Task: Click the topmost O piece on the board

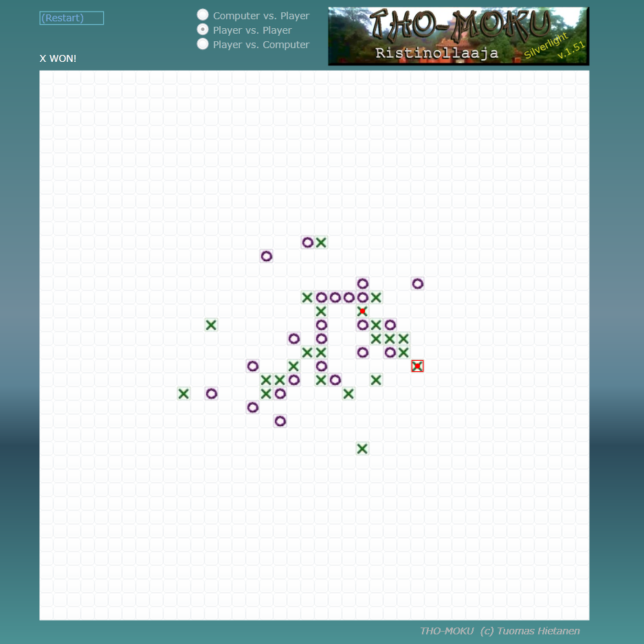Action: pos(308,243)
